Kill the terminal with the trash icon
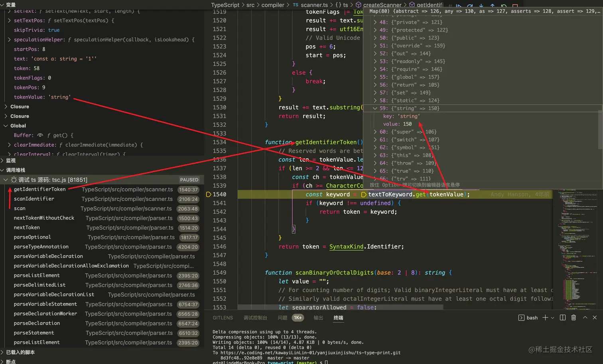This screenshot has width=603, height=364. point(574,318)
